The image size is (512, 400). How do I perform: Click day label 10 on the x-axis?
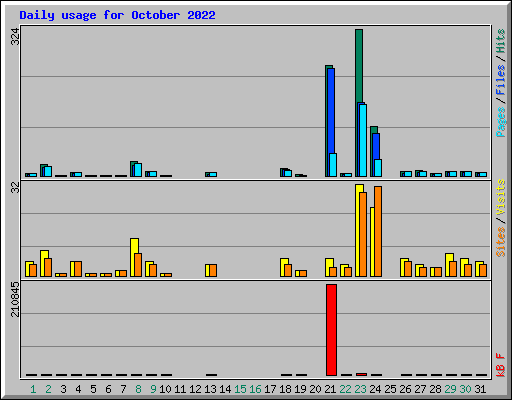coord(165,389)
